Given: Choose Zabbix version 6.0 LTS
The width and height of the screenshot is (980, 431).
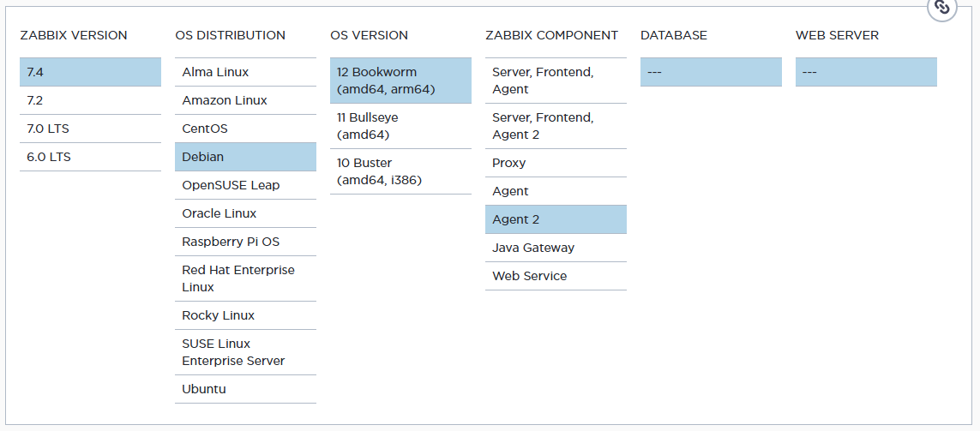Looking at the screenshot, I should pos(90,157).
